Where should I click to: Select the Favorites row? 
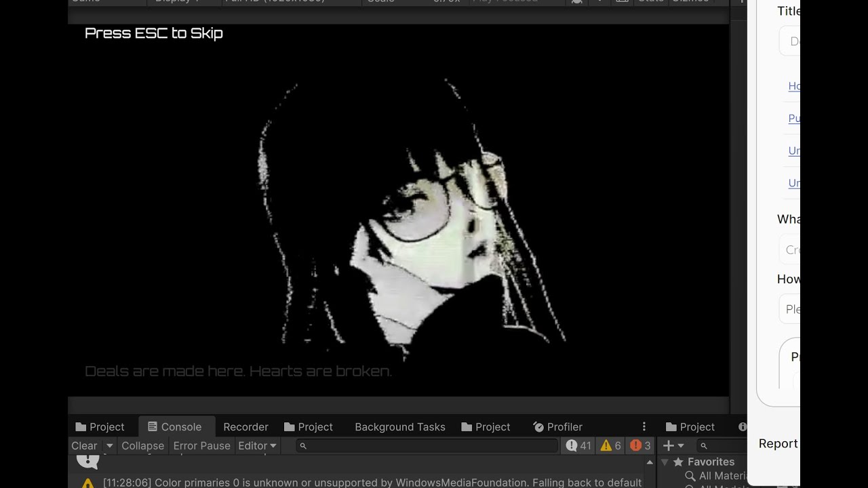[703, 462]
